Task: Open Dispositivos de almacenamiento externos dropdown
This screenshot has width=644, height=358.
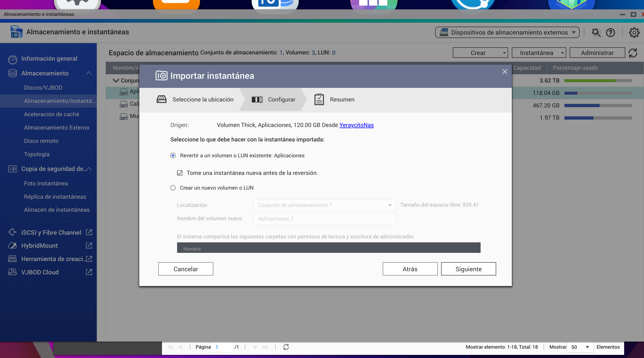Action: (x=507, y=33)
